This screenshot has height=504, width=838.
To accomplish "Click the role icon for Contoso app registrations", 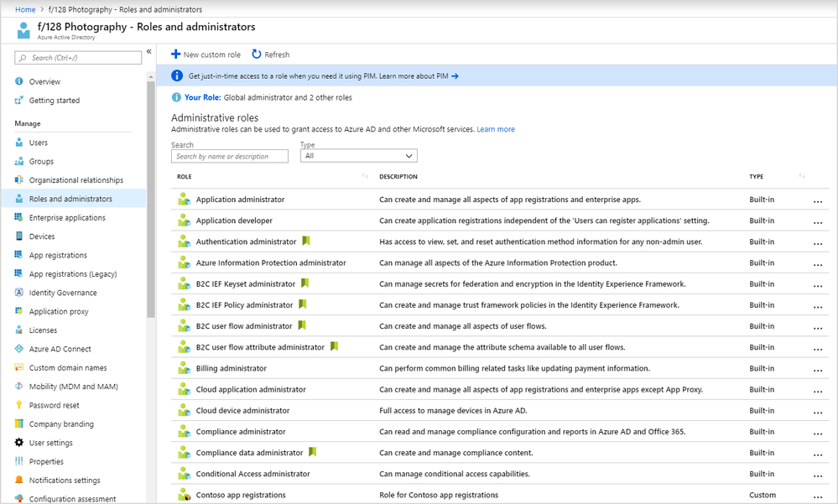I will click(x=185, y=495).
